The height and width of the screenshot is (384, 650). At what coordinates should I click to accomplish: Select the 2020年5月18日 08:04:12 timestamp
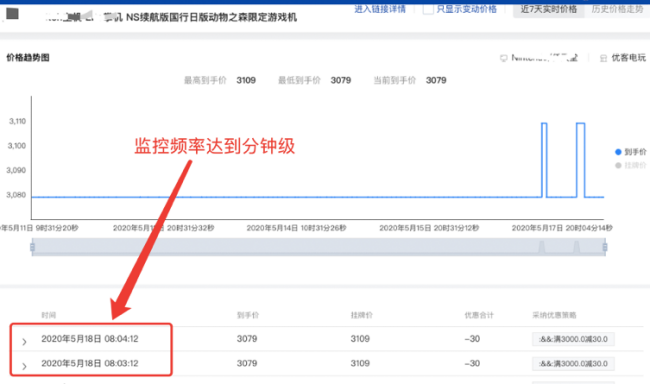(x=90, y=339)
